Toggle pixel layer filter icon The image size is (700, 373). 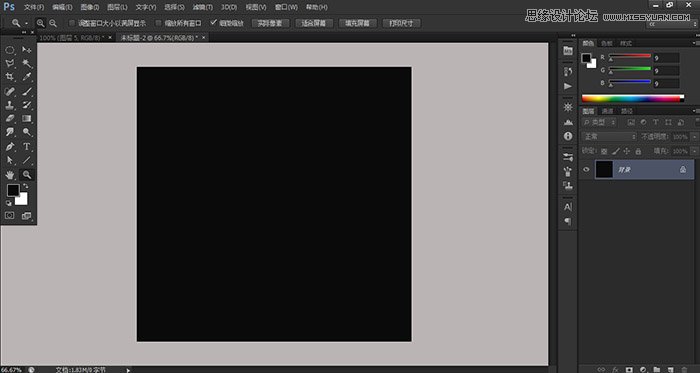(x=631, y=122)
